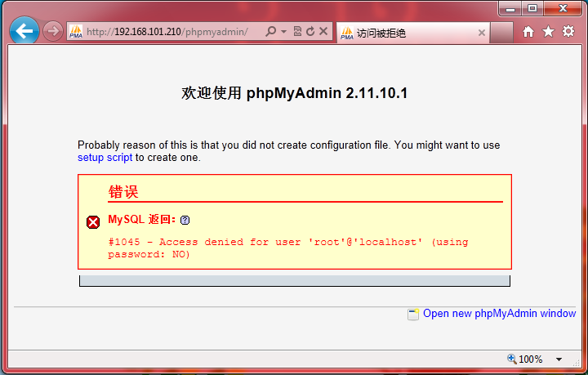
Task: Click the compatibility view icon
Action: (x=297, y=31)
